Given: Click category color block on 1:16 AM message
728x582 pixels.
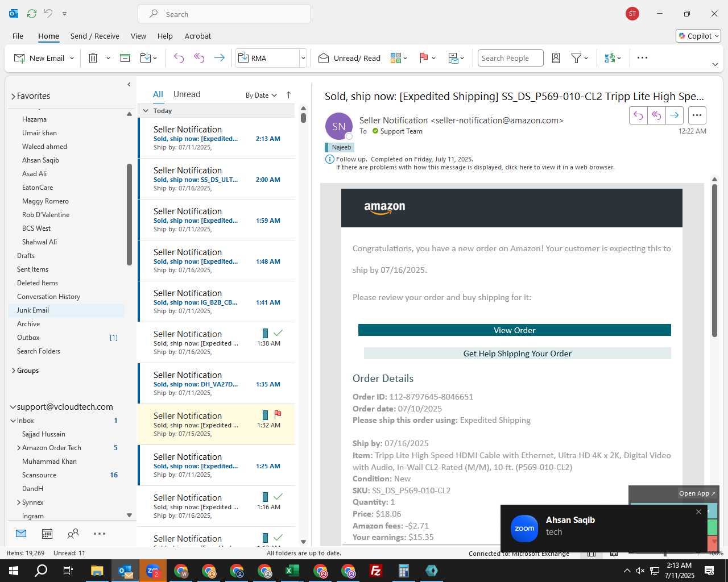Looking at the screenshot, I should click(265, 497).
